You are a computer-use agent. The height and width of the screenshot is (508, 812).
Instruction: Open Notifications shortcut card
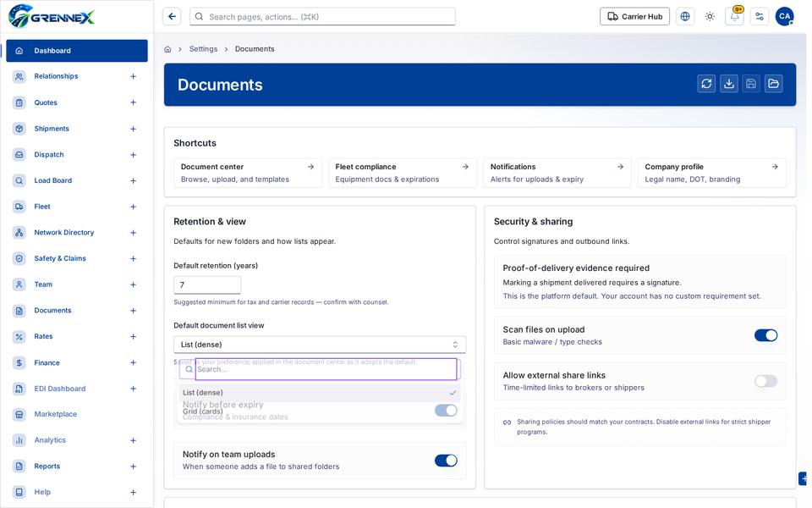[x=557, y=173]
